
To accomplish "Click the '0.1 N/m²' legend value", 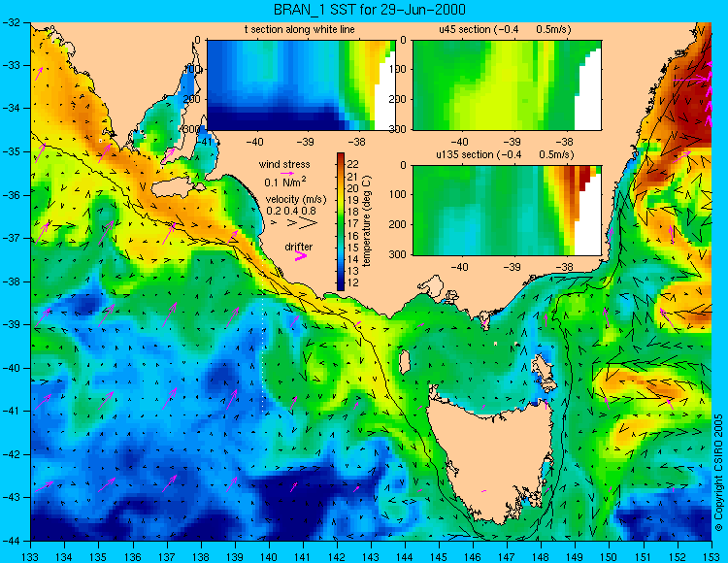I will (285, 182).
